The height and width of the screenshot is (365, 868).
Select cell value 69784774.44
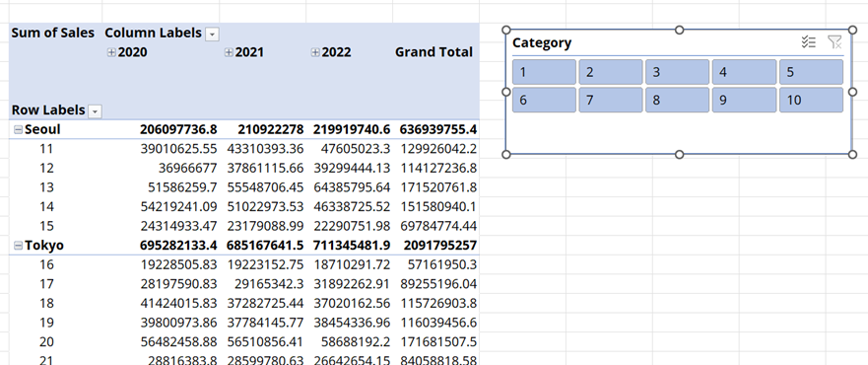click(x=439, y=226)
